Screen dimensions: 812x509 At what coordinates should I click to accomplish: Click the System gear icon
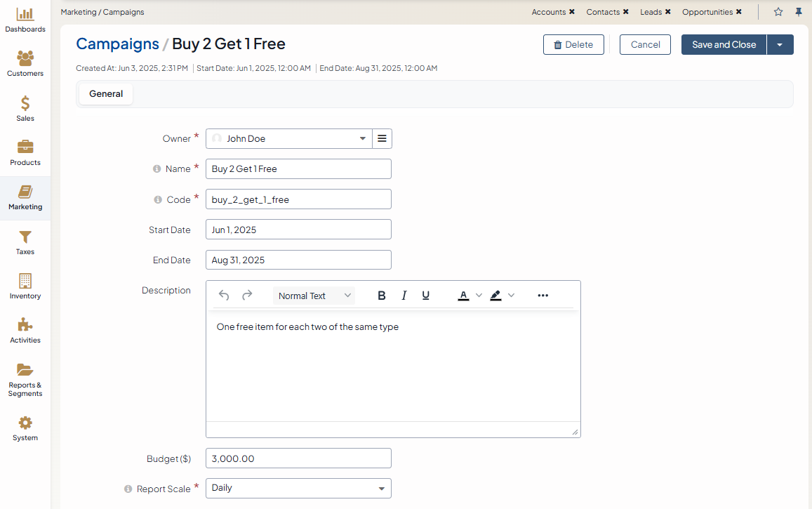point(25,423)
